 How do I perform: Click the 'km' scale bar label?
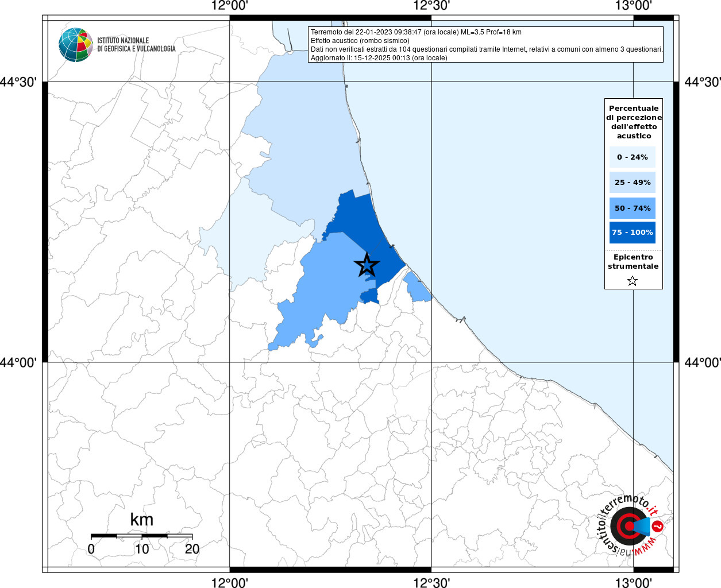pyautogui.click(x=142, y=520)
